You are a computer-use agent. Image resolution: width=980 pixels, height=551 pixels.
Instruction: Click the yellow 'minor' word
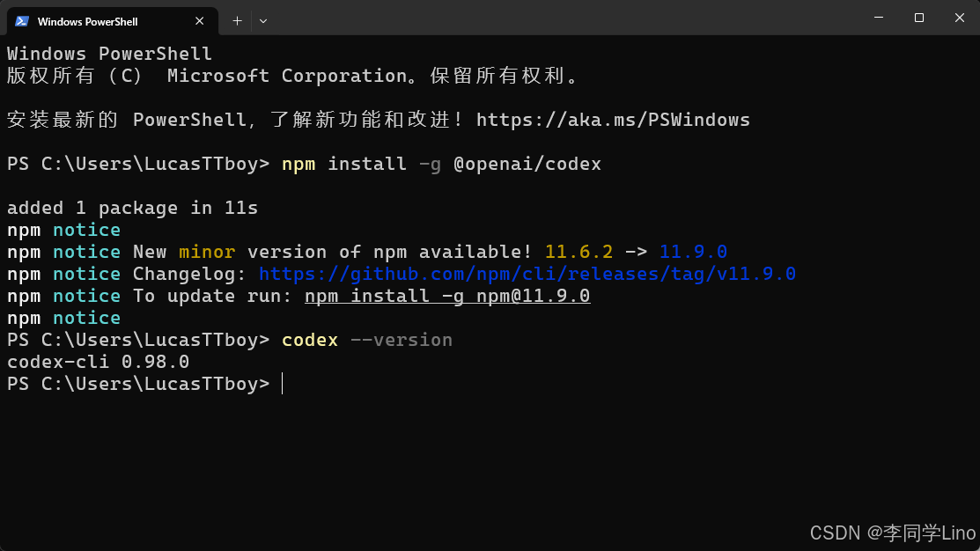coord(207,252)
